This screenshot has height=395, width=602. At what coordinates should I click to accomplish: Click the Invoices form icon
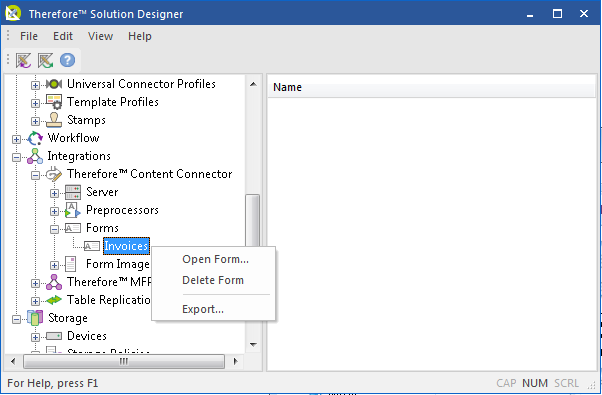coord(92,246)
